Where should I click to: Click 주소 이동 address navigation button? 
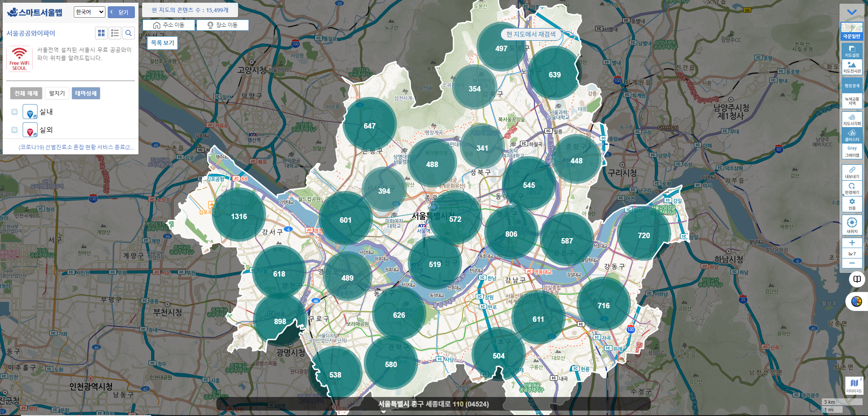click(x=169, y=25)
